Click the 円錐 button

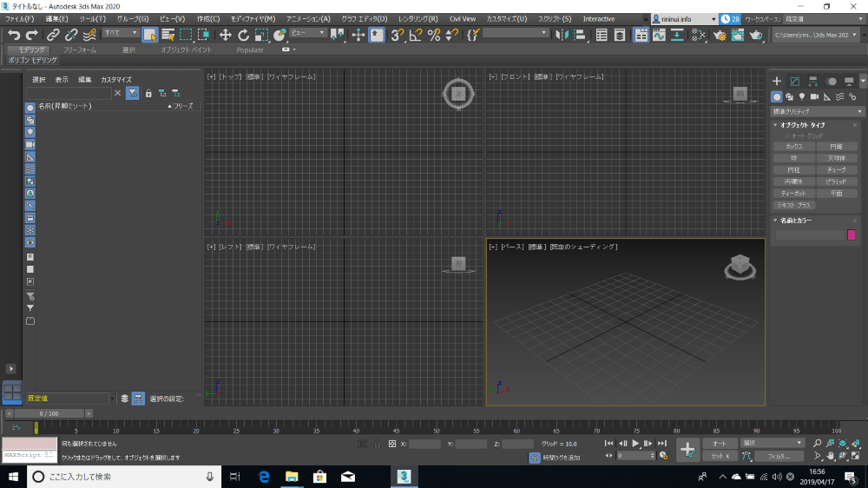click(837, 147)
